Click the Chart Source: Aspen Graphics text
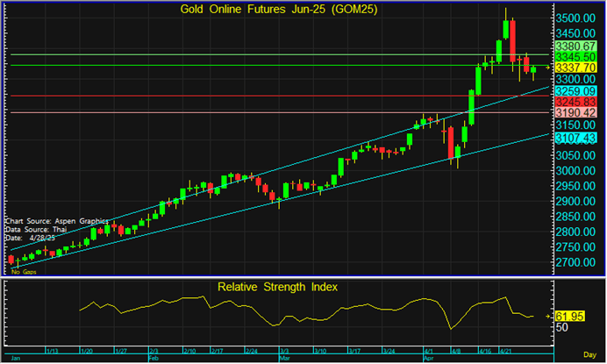The height and width of the screenshot is (364, 607). point(47,221)
